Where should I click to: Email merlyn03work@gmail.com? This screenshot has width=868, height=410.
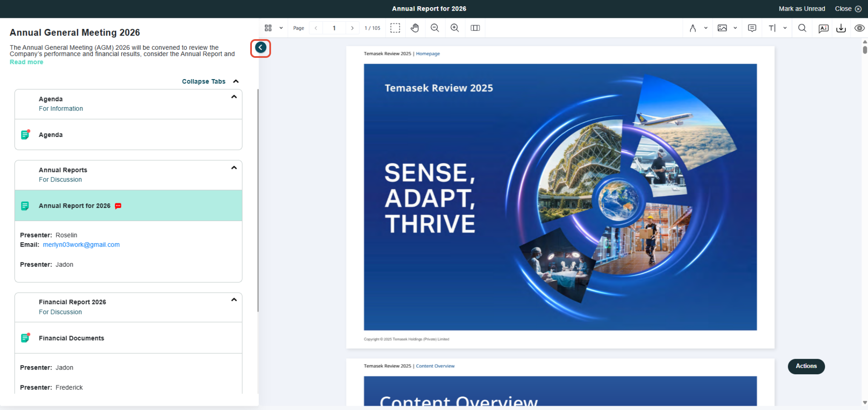pos(81,245)
